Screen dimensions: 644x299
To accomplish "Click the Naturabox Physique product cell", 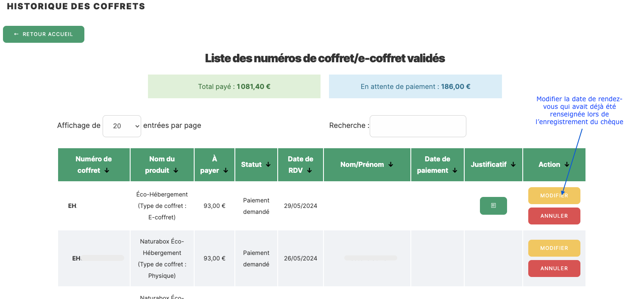I will pos(162,258).
